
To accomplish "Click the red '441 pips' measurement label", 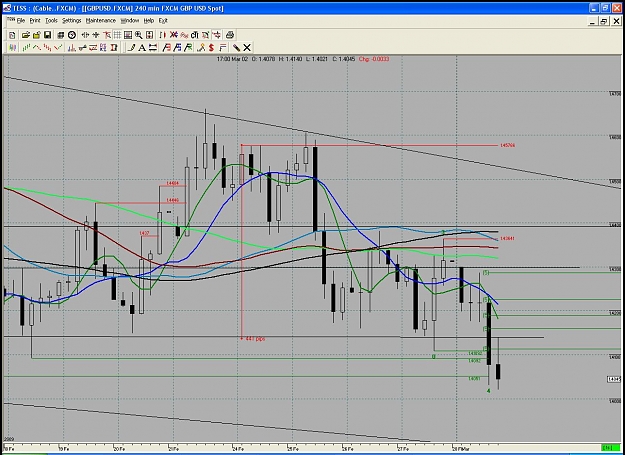I will click(x=255, y=339).
